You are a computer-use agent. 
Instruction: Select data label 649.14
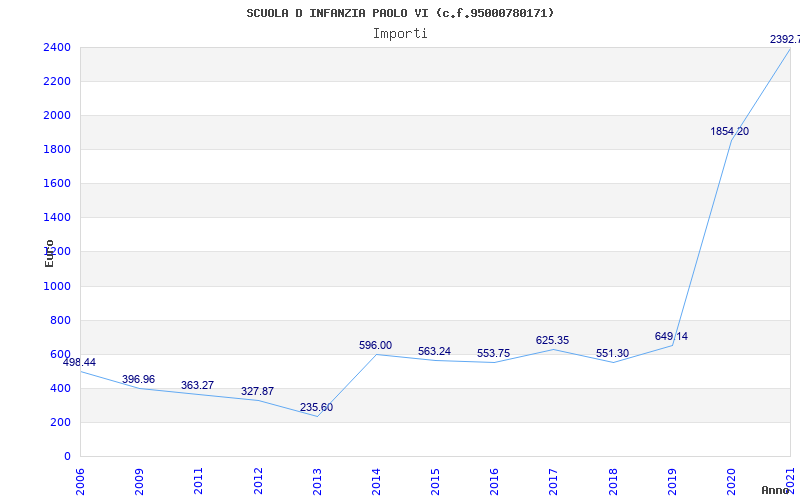tap(671, 337)
